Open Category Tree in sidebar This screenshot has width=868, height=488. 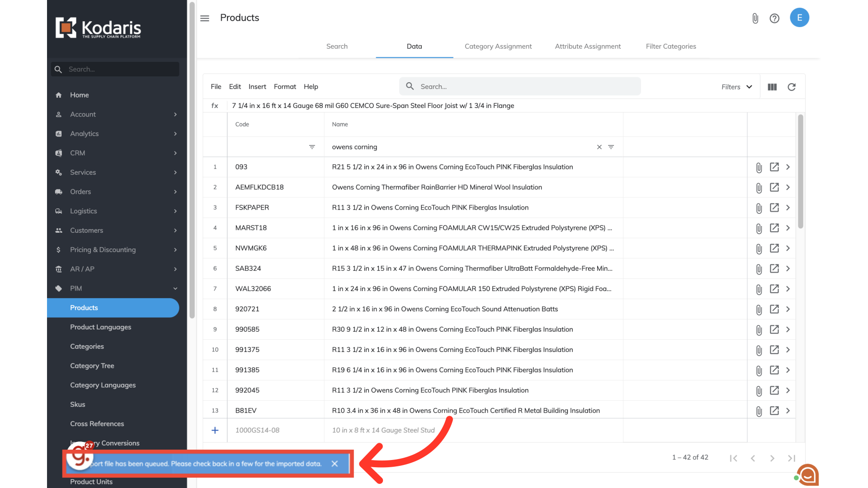tap(92, 366)
